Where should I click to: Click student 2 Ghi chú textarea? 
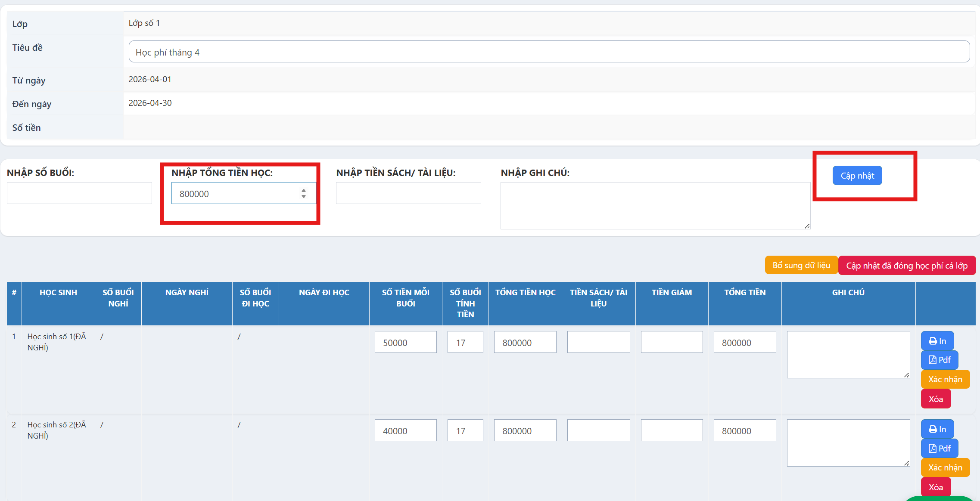848,443
